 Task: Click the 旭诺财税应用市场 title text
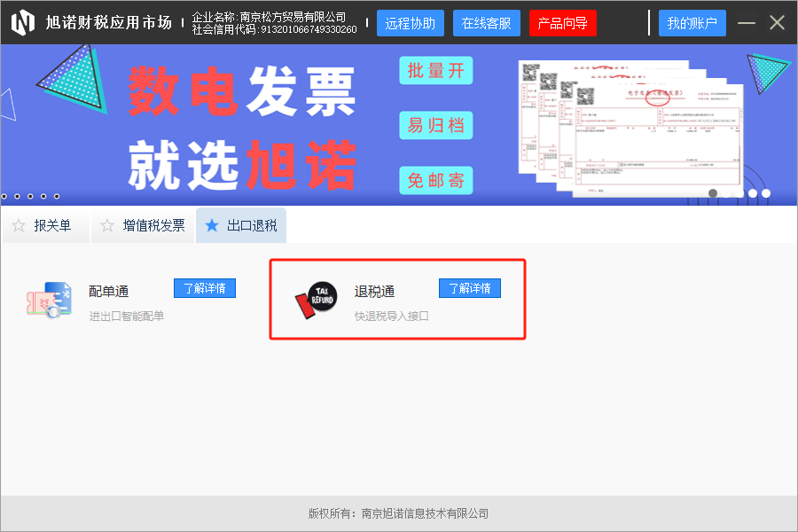pos(109,22)
